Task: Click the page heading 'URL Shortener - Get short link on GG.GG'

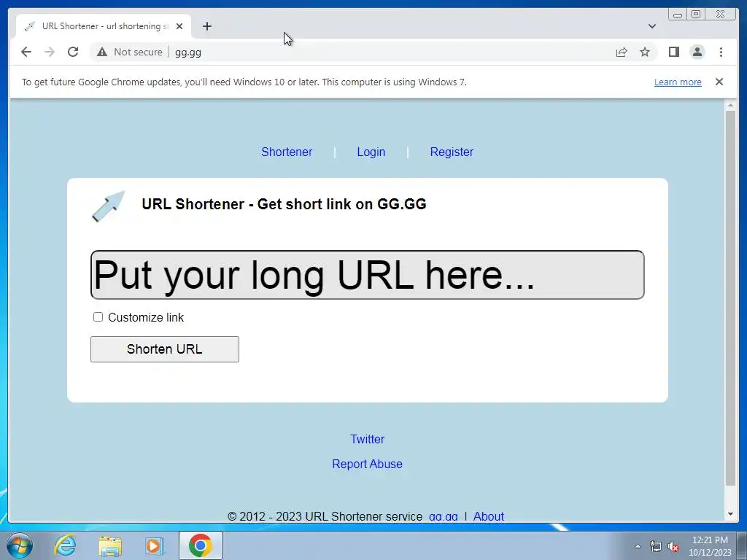Action: coord(284,204)
